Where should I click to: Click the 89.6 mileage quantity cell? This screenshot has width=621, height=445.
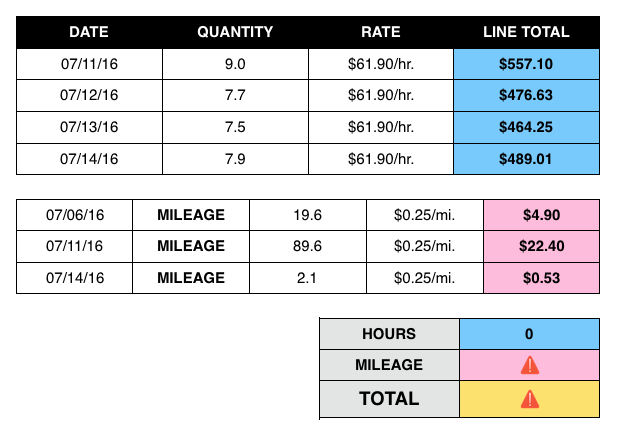[x=308, y=246]
